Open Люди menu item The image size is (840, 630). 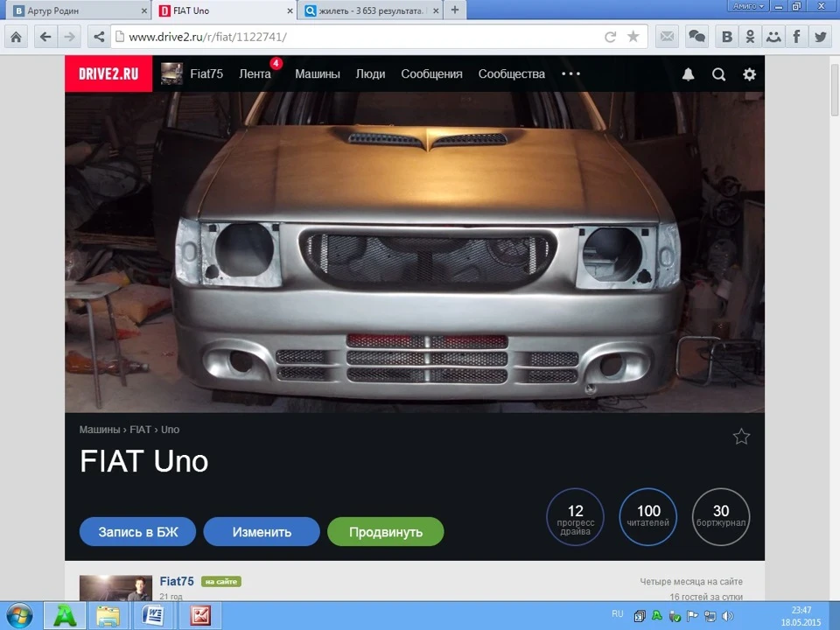371,73
